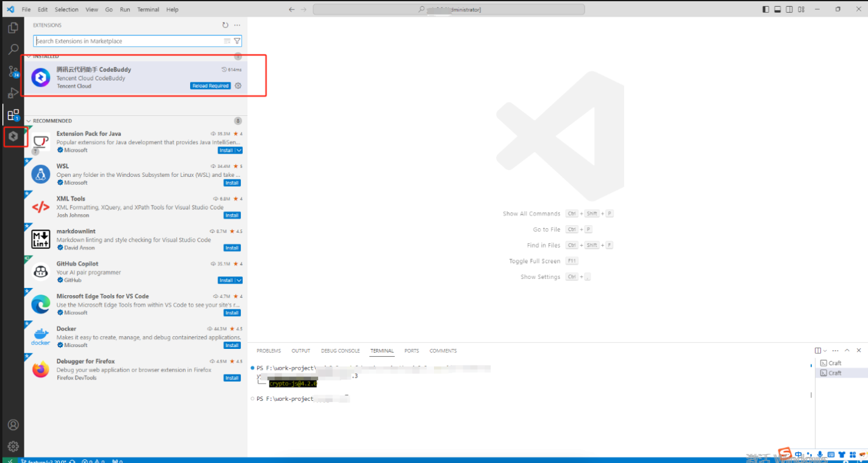The width and height of the screenshot is (868, 463).
Task: Install the XML Tools extension
Action: (232, 215)
